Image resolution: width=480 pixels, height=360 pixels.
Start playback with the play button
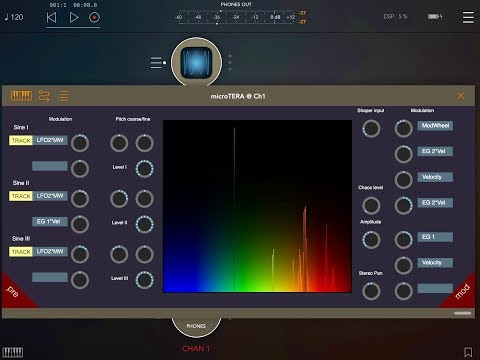(74, 17)
